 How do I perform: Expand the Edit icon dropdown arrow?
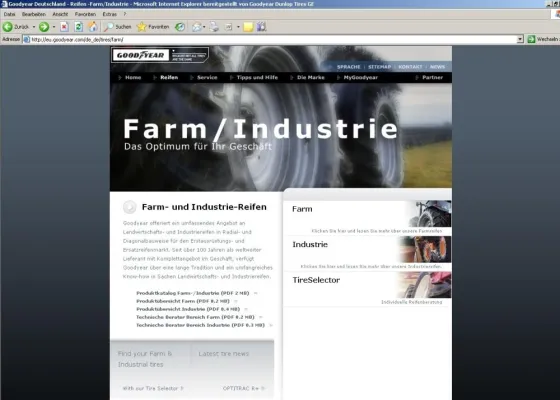[238, 27]
